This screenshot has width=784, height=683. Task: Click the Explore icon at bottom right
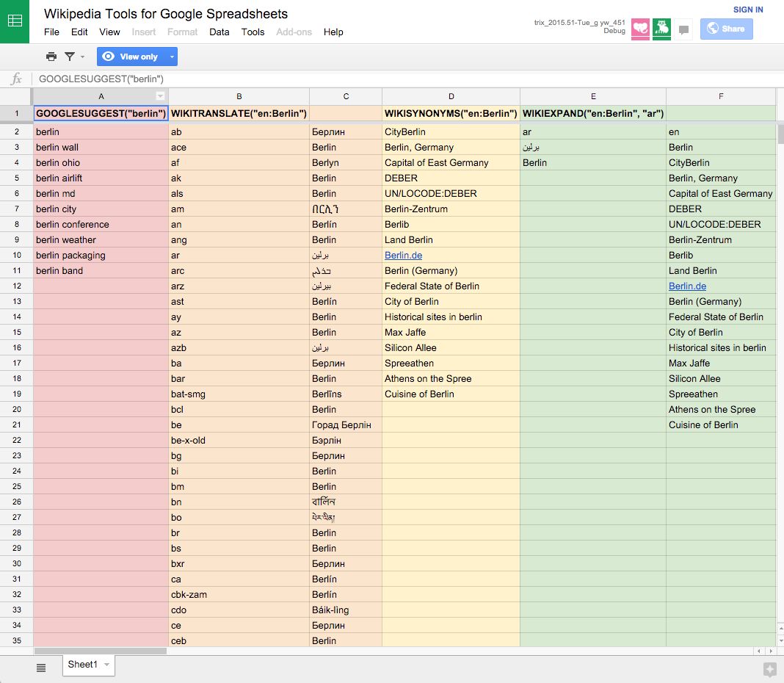[x=769, y=670]
